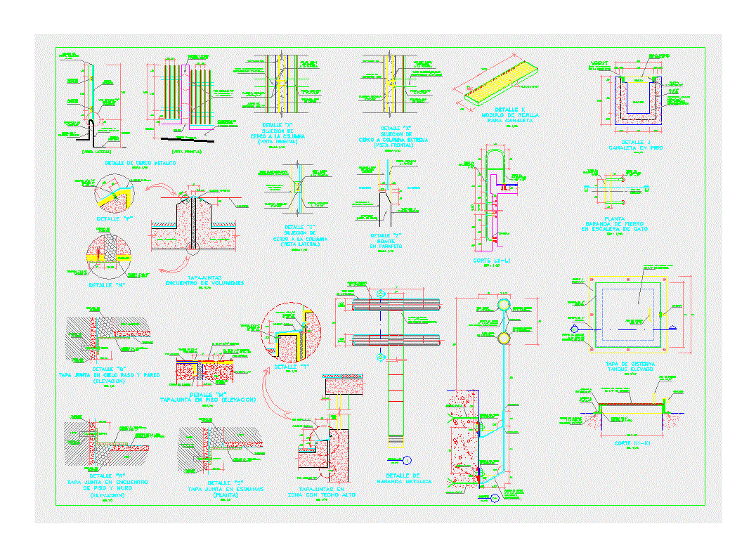Click the "CORTE L1-L1" section title
The width and height of the screenshot is (756, 557).
(x=490, y=261)
